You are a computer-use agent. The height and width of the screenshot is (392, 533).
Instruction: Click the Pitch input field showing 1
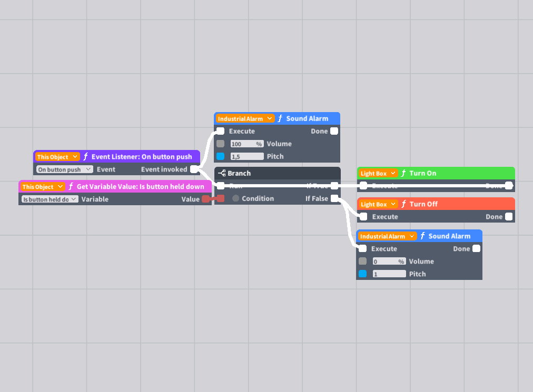click(x=389, y=274)
